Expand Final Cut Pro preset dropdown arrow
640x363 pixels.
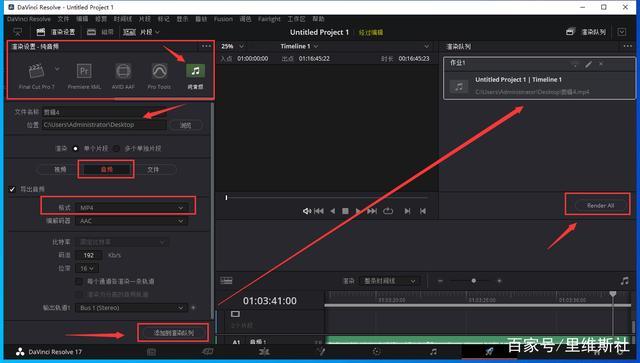coord(57,69)
